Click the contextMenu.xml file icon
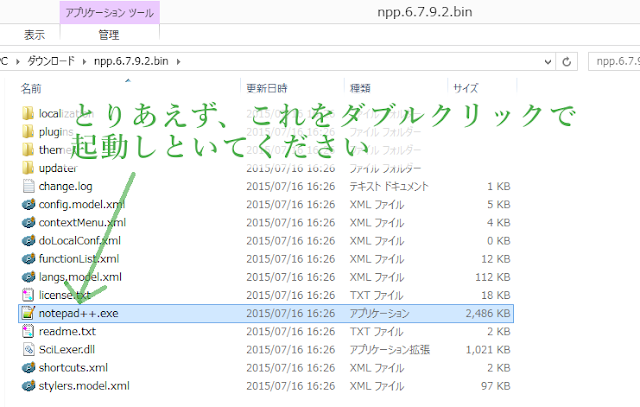 pyautogui.click(x=28, y=222)
